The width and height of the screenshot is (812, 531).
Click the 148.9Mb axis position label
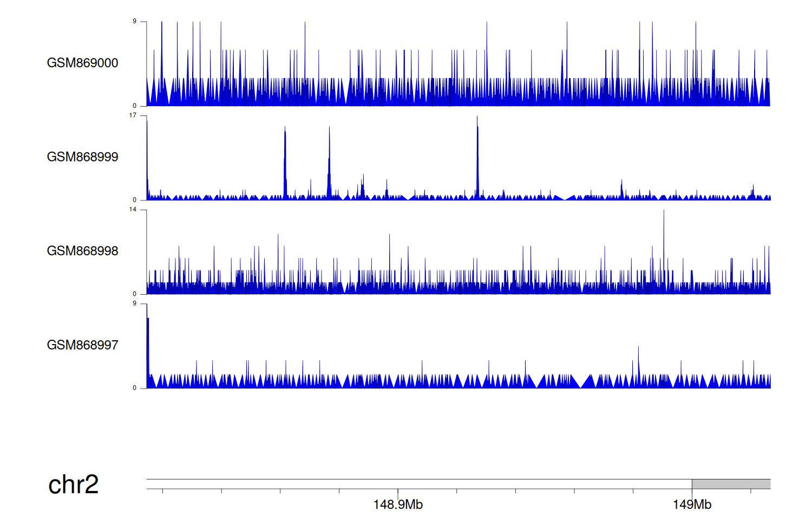point(398,505)
